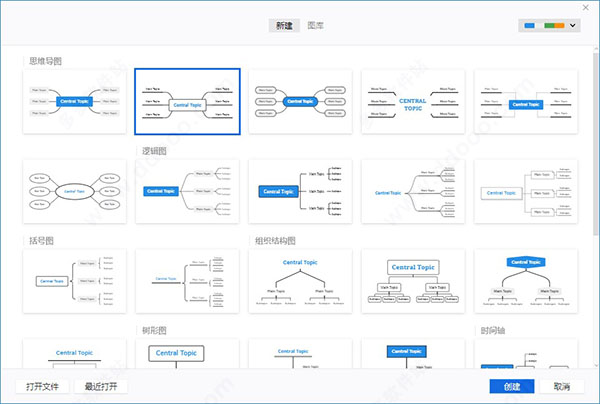This screenshot has width=600, height=404.
Task: Click the 思维导图 section heading
Action: point(46,61)
